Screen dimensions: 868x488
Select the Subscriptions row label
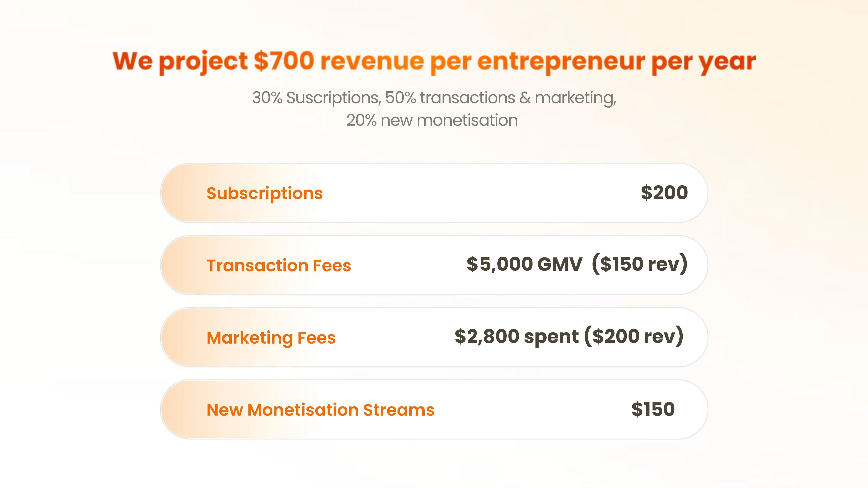coord(265,193)
